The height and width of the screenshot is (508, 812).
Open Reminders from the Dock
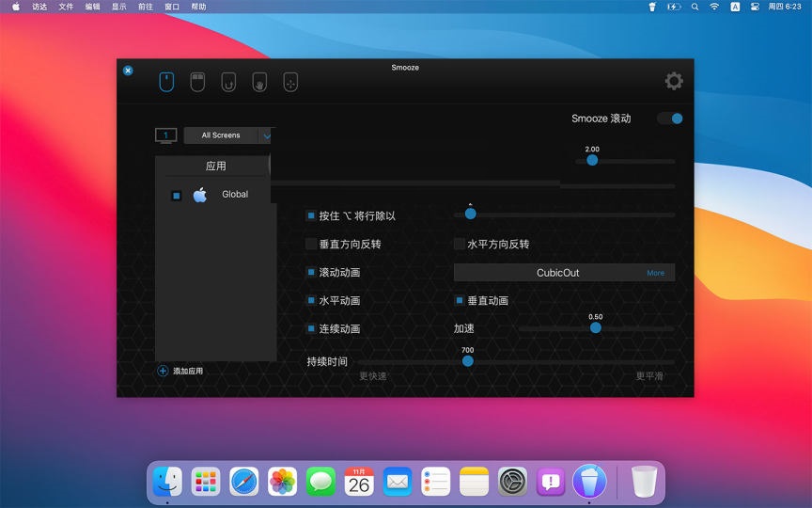point(435,482)
